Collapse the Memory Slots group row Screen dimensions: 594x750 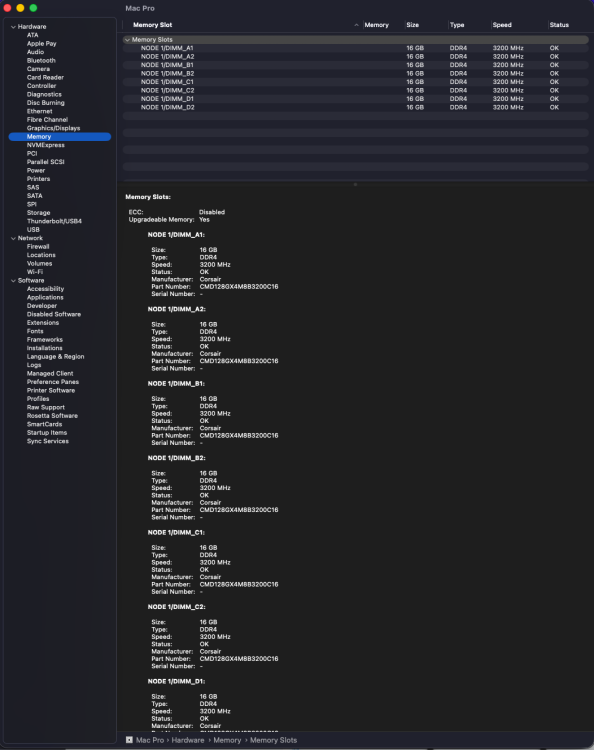[x=127, y=40]
